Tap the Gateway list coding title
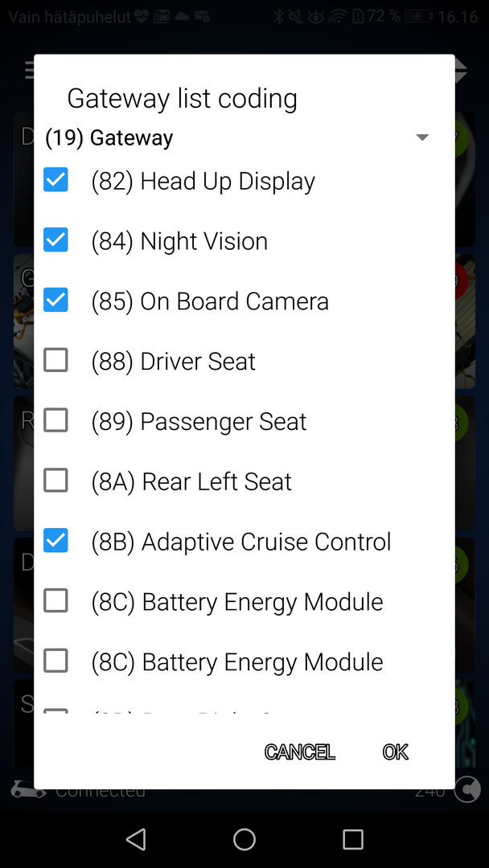The image size is (489, 868). (182, 98)
